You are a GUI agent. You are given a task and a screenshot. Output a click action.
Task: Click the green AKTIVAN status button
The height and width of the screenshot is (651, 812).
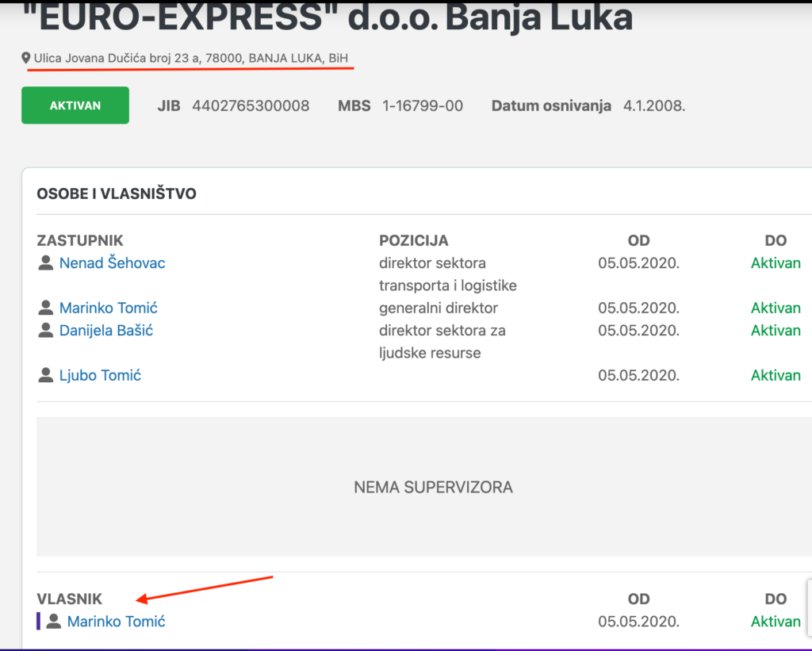(x=75, y=105)
